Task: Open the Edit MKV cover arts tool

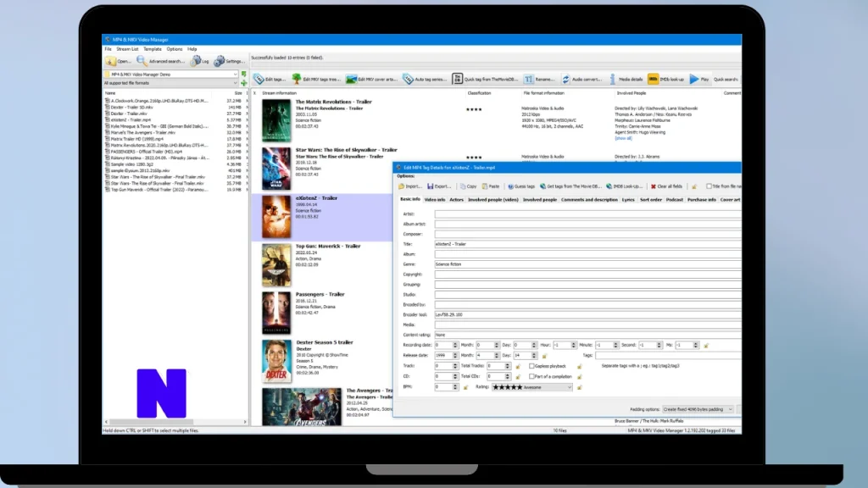Action: point(371,79)
